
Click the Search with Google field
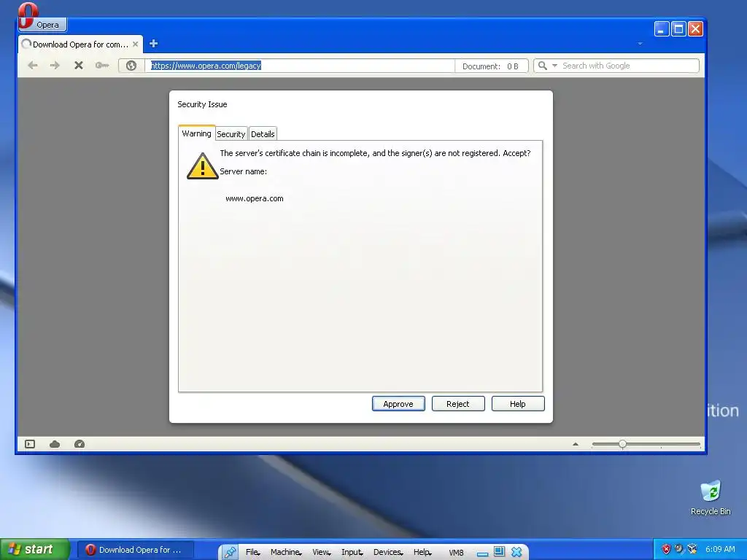point(629,66)
